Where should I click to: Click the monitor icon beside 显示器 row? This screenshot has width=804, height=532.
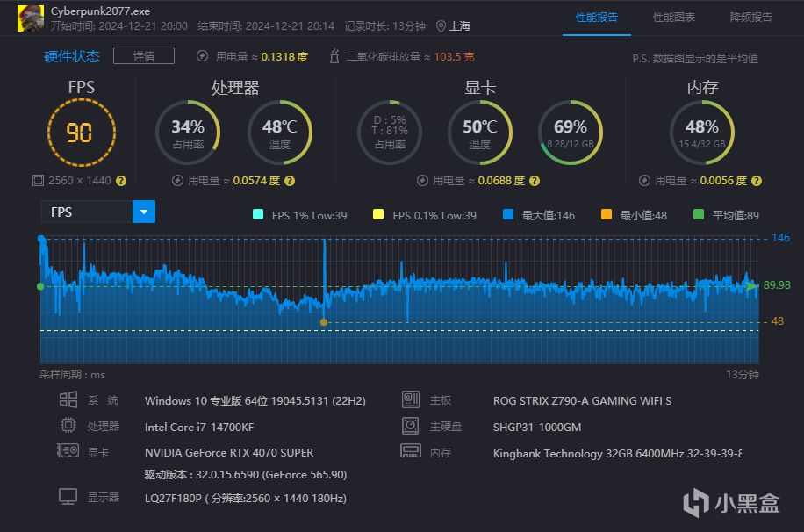(x=68, y=497)
